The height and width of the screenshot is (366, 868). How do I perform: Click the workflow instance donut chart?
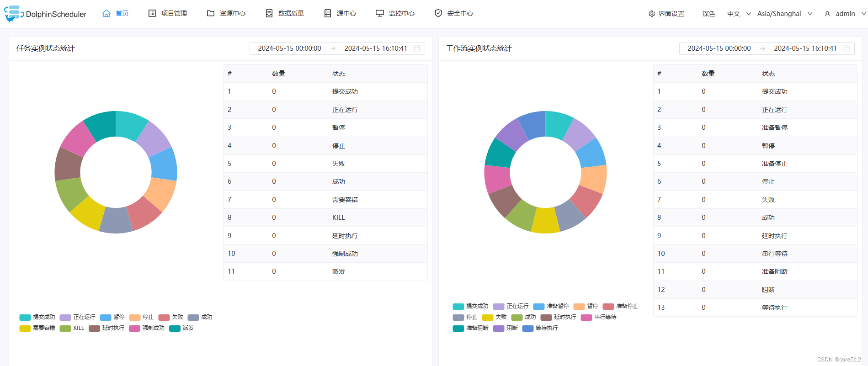point(545,172)
